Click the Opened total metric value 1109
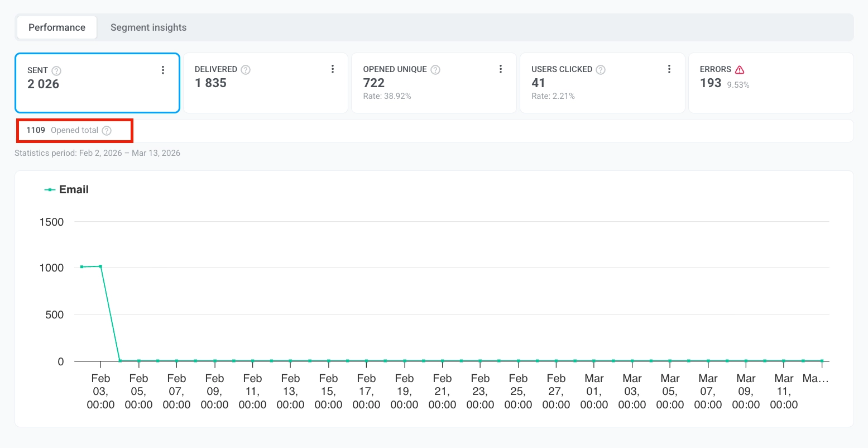Image resolution: width=868 pixels, height=448 pixels. (35, 130)
